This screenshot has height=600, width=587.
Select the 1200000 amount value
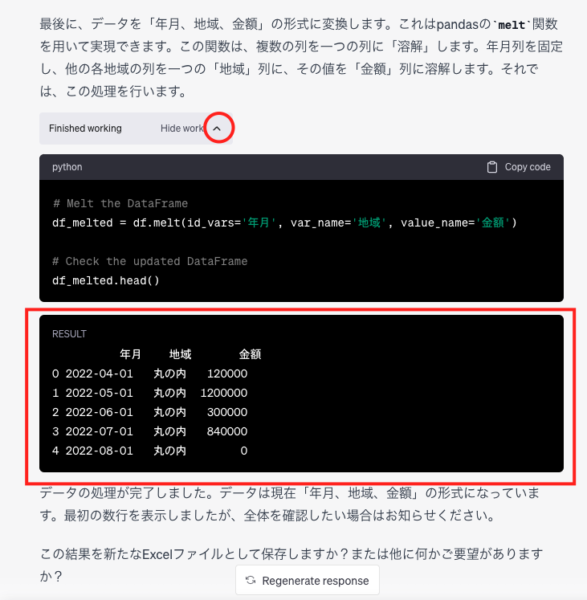(224, 393)
